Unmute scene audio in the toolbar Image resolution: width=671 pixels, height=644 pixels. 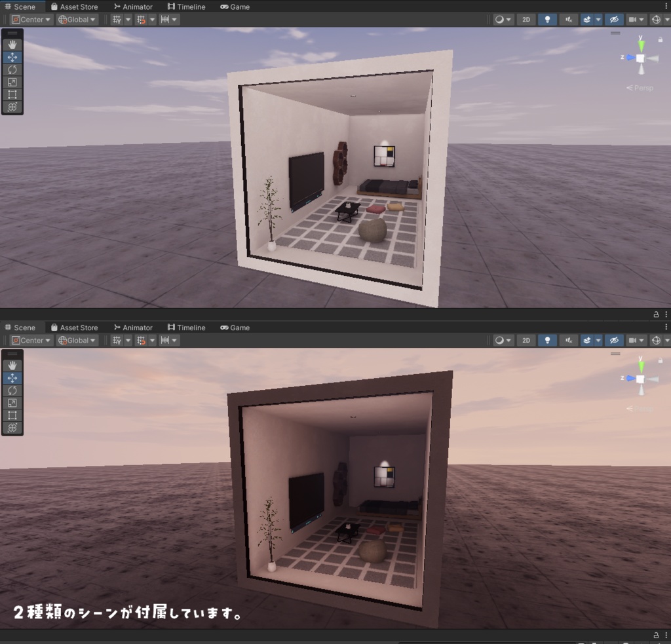pos(568,20)
